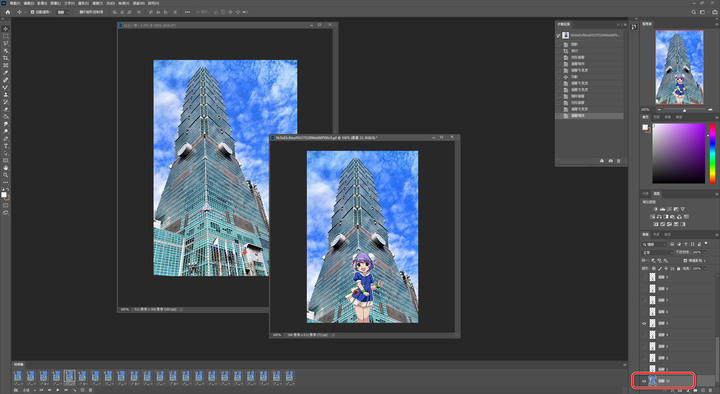The width and height of the screenshot is (720, 394).
Task: Click the Invert adjustment icon
Action: [656, 224]
